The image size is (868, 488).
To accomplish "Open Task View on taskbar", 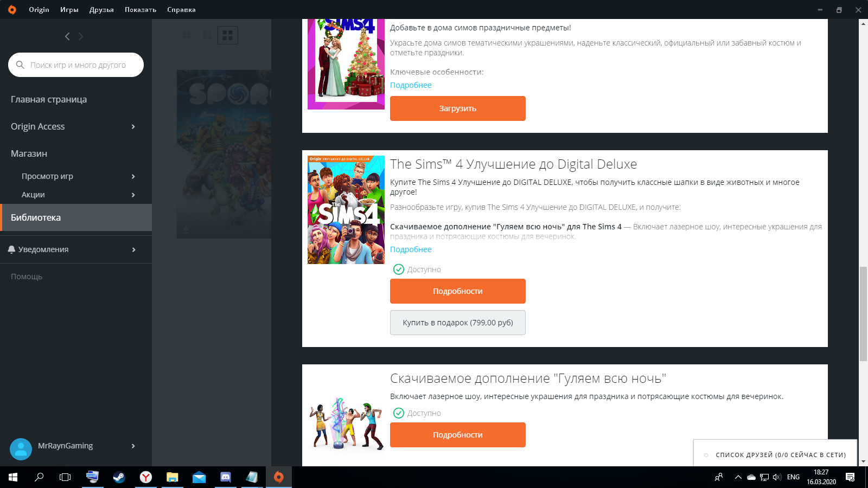I will click(65, 477).
